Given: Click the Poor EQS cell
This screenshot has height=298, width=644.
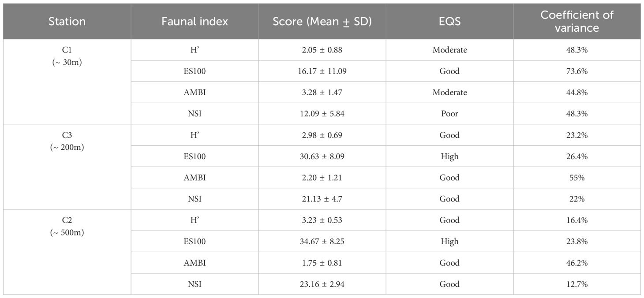Looking at the screenshot, I should [449, 114].
